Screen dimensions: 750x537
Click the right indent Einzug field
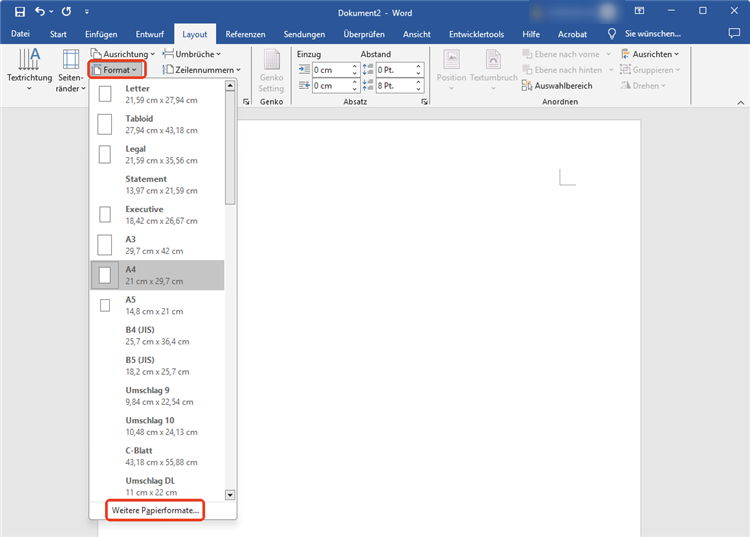coord(332,86)
